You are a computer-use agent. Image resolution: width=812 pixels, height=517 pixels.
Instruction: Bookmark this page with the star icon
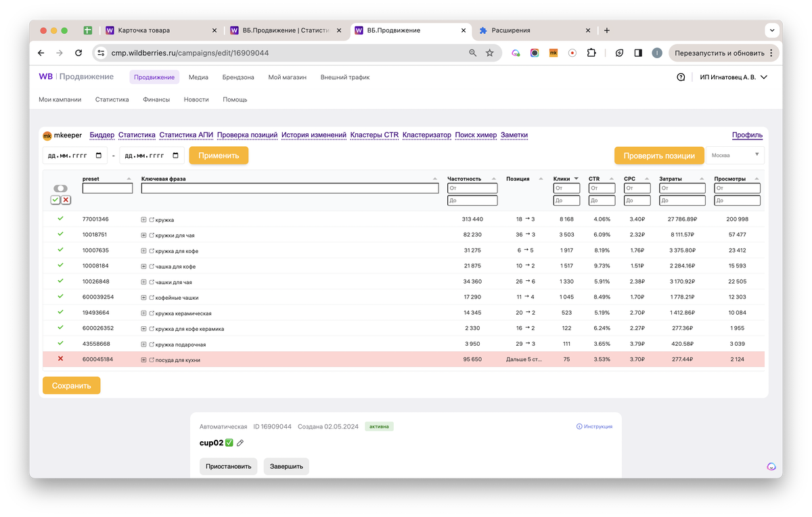point(490,53)
